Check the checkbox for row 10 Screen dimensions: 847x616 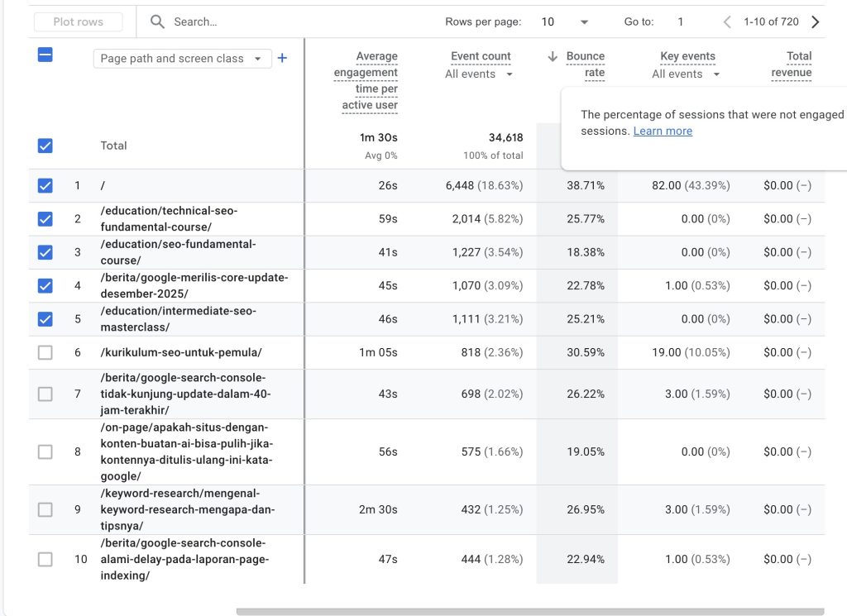[x=45, y=559]
